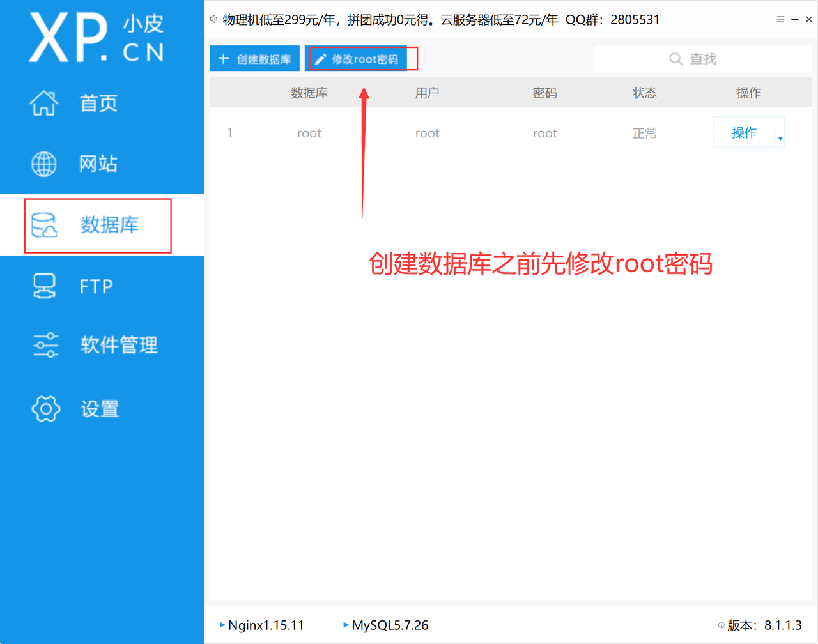The width and height of the screenshot is (818, 644).
Task: Click the speaker announcement icon
Action: click(214, 19)
